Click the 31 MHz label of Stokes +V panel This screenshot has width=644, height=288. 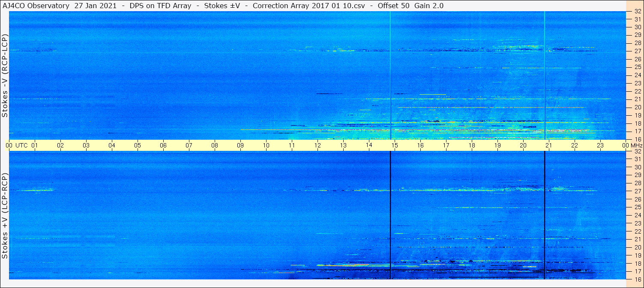[637, 159]
